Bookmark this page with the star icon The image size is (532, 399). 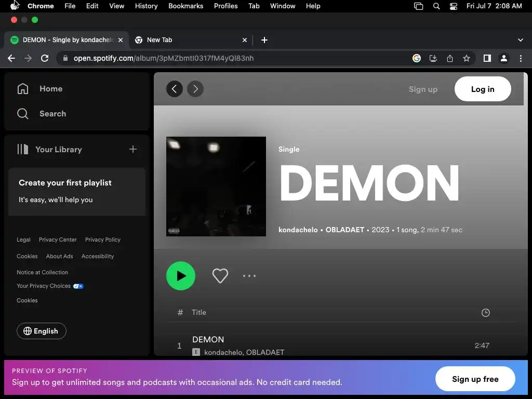467,58
